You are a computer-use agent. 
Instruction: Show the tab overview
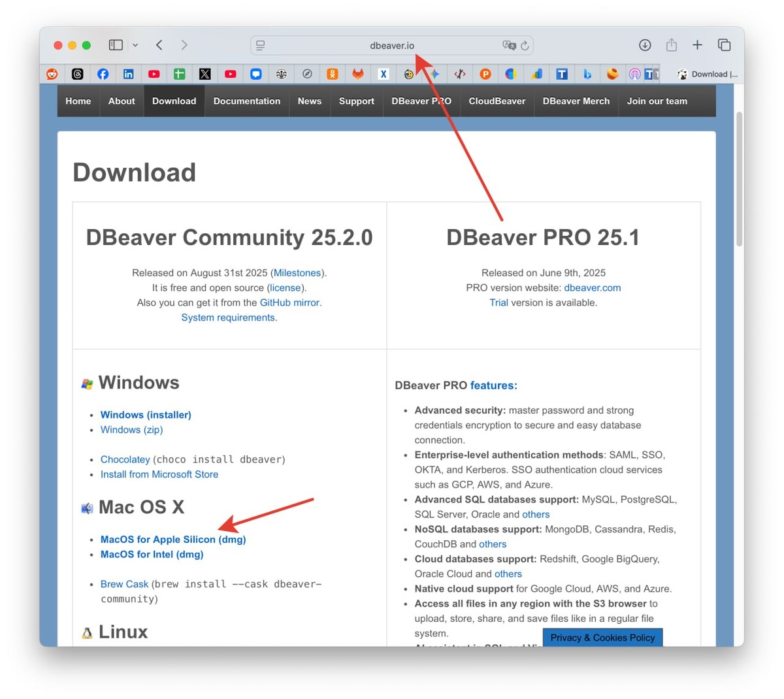(724, 45)
